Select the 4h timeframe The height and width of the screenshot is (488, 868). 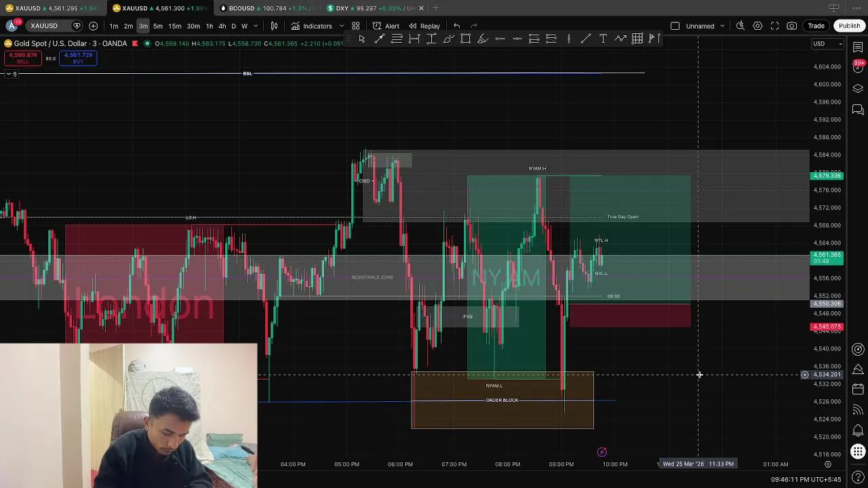[x=222, y=26]
